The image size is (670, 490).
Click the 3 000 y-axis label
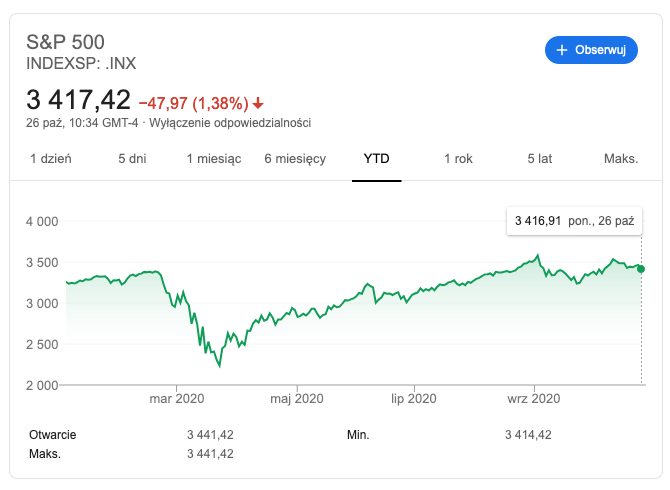(x=42, y=303)
